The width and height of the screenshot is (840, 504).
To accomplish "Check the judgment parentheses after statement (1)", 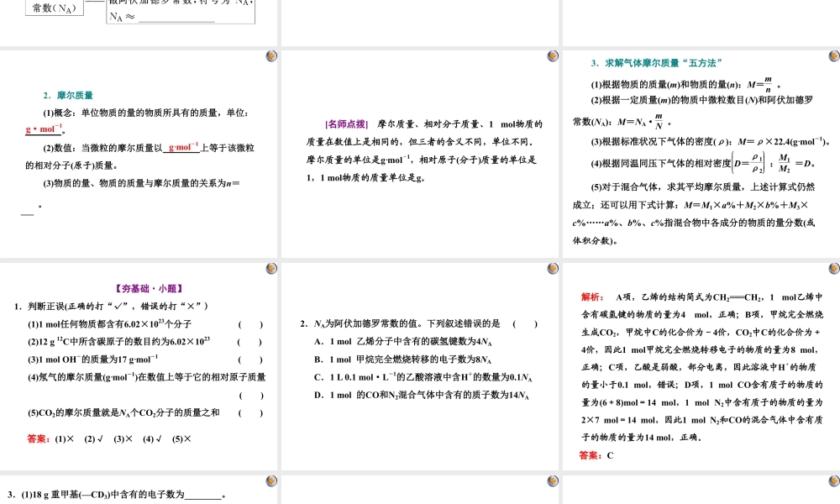I will [249, 326].
